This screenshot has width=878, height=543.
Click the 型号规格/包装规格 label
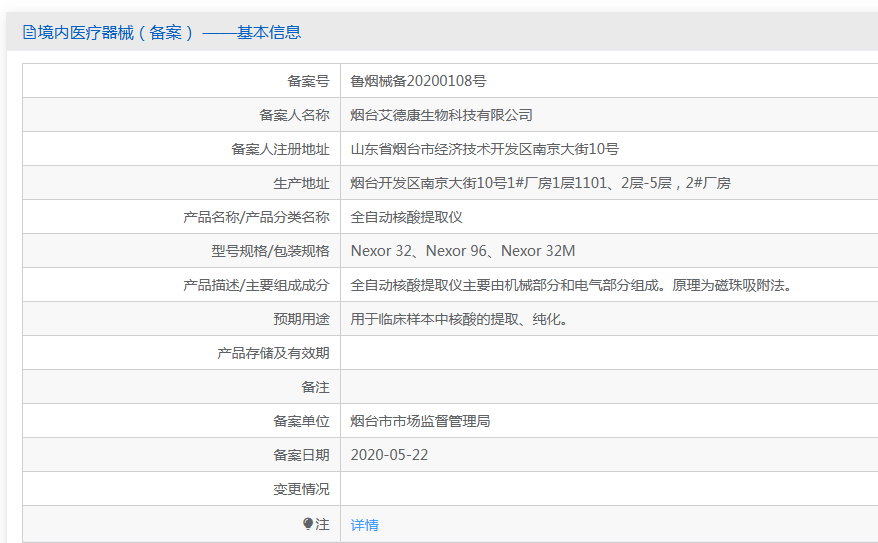[x=270, y=251]
